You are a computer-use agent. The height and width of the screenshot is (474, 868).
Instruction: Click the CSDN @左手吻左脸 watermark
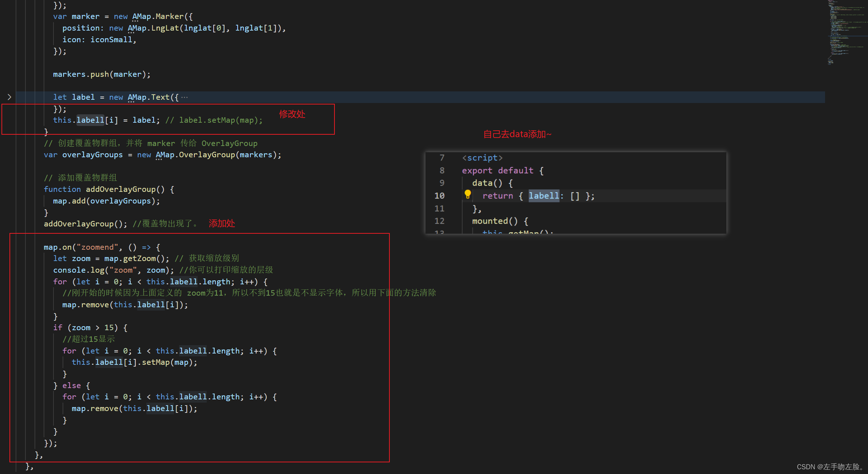pyautogui.click(x=829, y=467)
